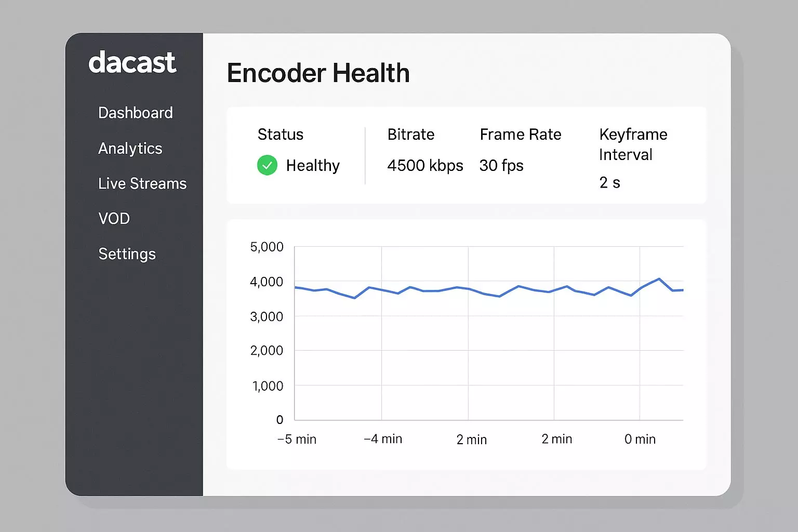Viewport: 798px width, 532px height.
Task: Select the 2 s keyframe value
Action: (609, 183)
